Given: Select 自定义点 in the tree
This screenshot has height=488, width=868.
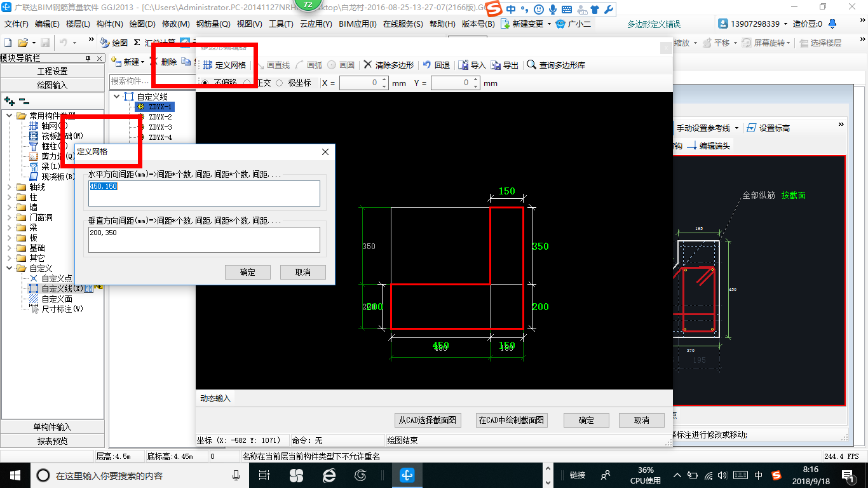Looking at the screenshot, I should coord(57,278).
